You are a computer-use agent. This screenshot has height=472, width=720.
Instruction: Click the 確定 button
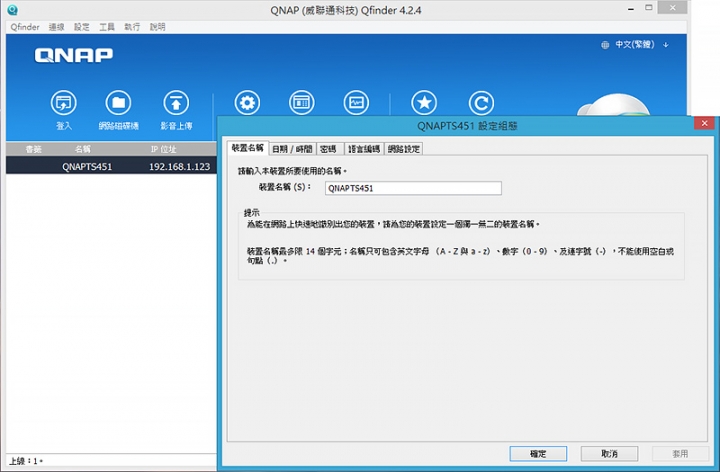(538, 454)
